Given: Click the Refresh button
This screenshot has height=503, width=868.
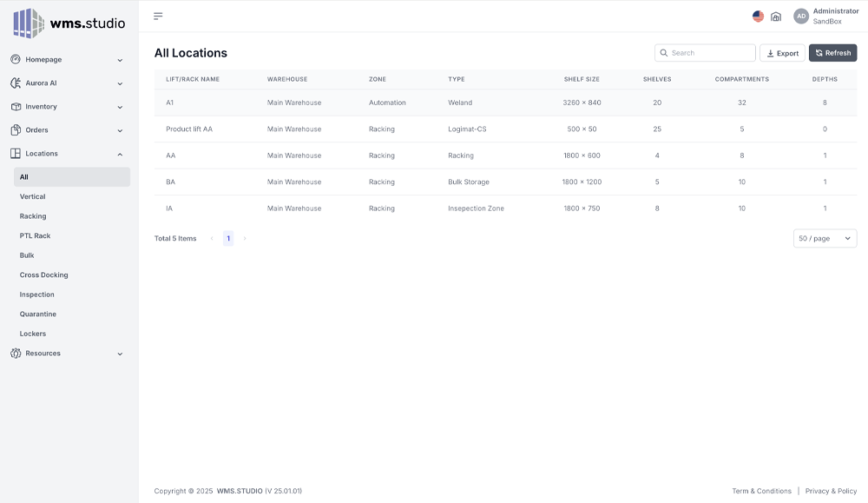Looking at the screenshot, I should [x=832, y=53].
